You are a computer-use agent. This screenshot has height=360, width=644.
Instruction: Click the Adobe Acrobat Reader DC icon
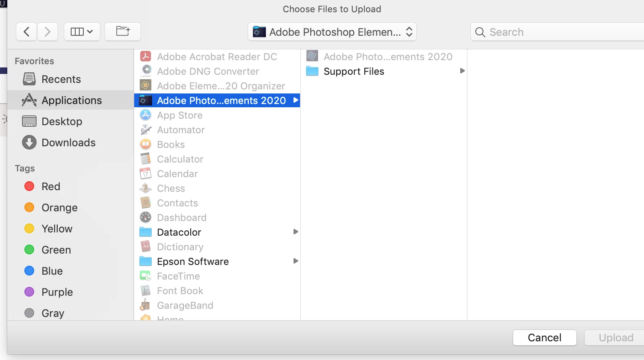click(x=146, y=56)
